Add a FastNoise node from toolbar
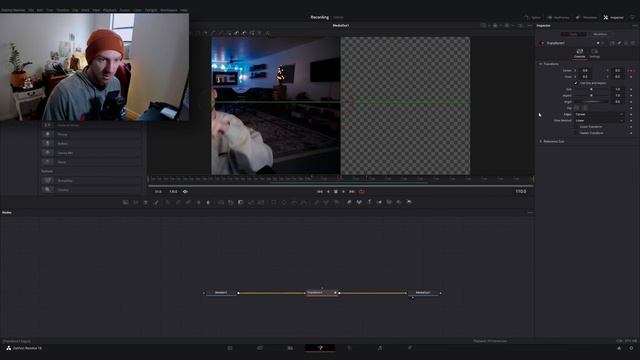The width and height of the screenshot is (640, 360). coord(136,202)
